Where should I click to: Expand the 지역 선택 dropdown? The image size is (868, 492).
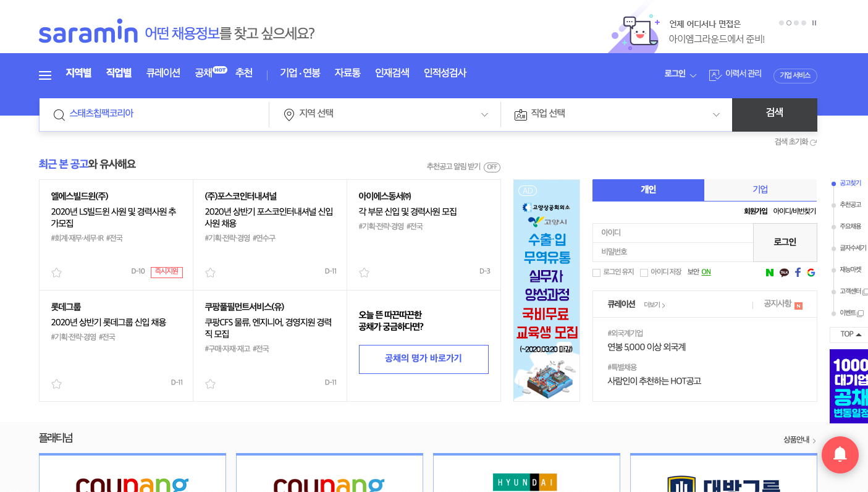(484, 115)
